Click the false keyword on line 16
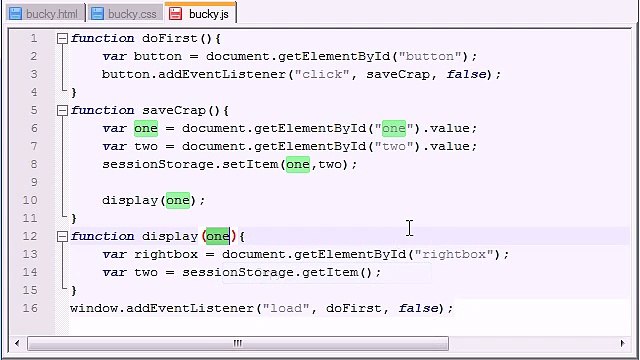Viewport: 640px width, 360px height. coord(418,308)
